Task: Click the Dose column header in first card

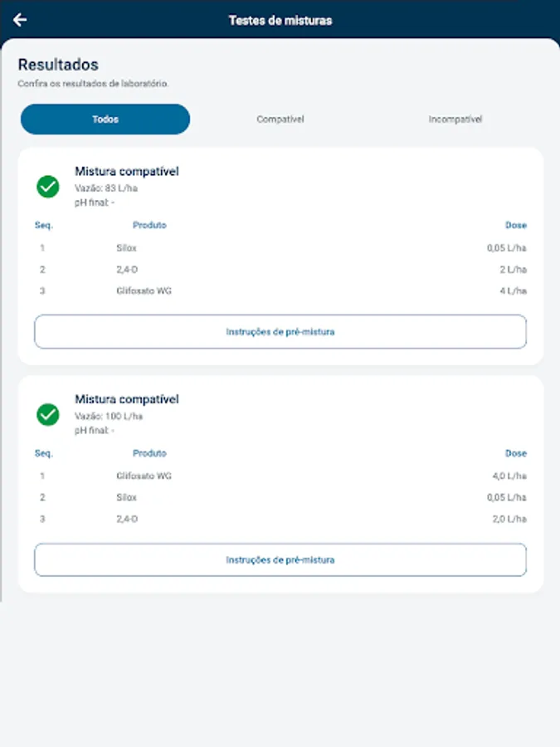Action: click(516, 225)
